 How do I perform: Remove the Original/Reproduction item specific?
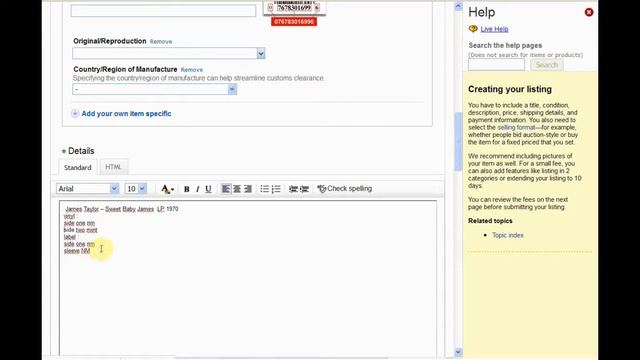coord(161,42)
